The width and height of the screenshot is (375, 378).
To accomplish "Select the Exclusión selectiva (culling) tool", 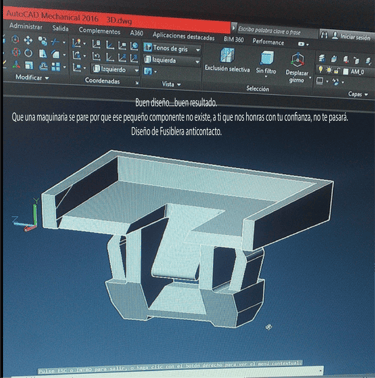I will pyautogui.click(x=227, y=60).
